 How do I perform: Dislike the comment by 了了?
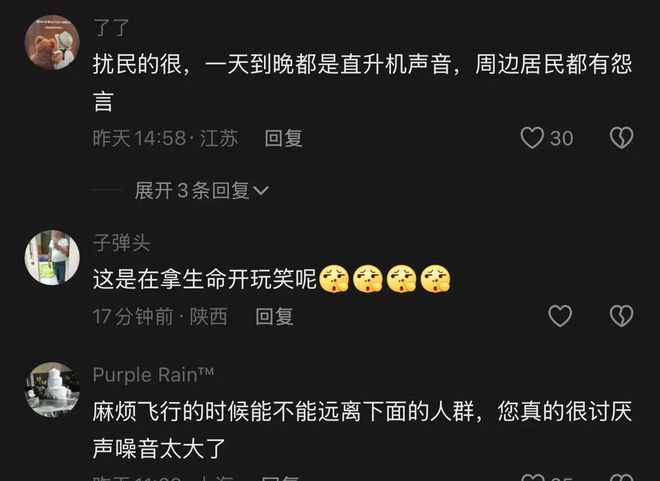pos(622,138)
